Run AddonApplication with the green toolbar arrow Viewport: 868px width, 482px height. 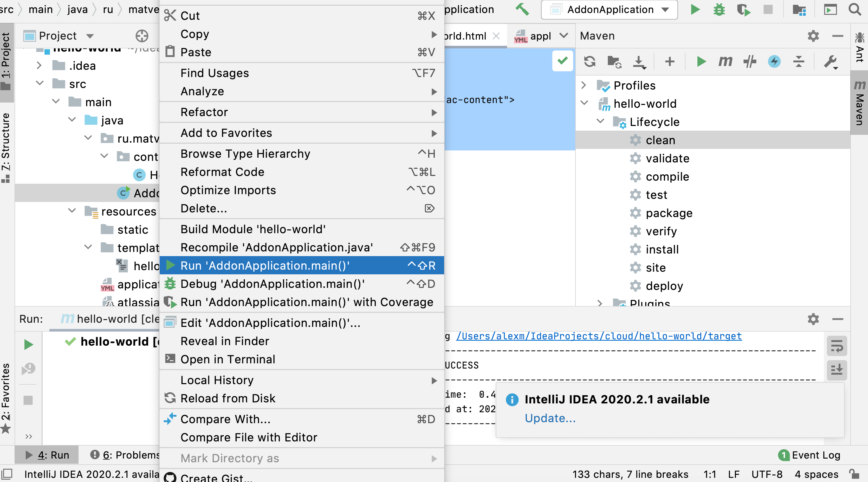coord(695,9)
